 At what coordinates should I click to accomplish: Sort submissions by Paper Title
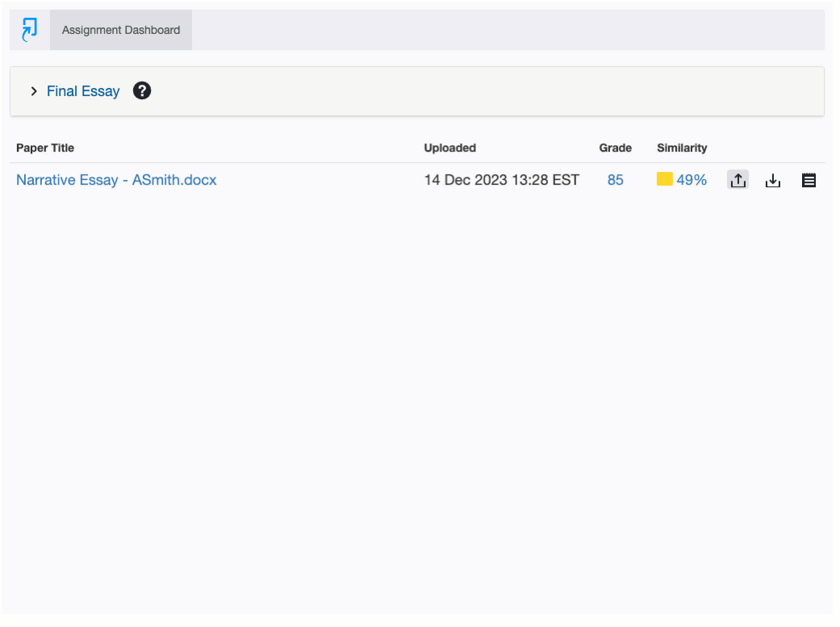click(x=44, y=148)
